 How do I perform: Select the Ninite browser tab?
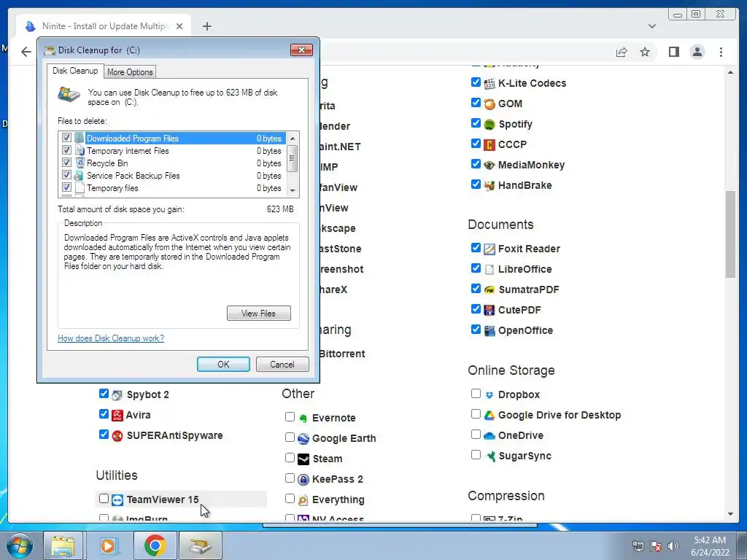point(104,26)
